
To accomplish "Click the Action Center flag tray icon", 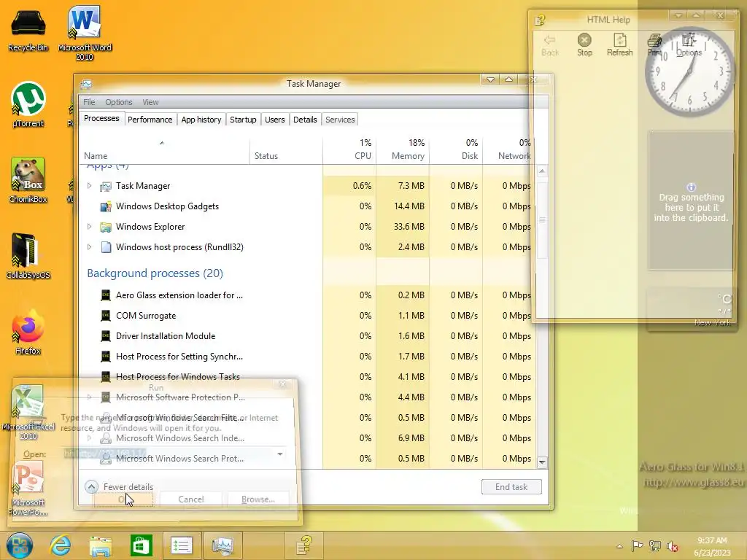I will coord(637,545).
